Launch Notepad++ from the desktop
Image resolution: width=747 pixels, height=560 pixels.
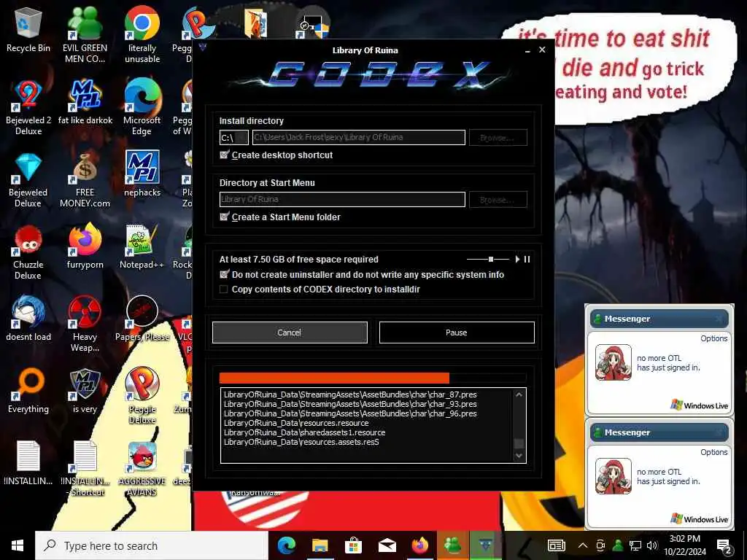click(x=142, y=246)
